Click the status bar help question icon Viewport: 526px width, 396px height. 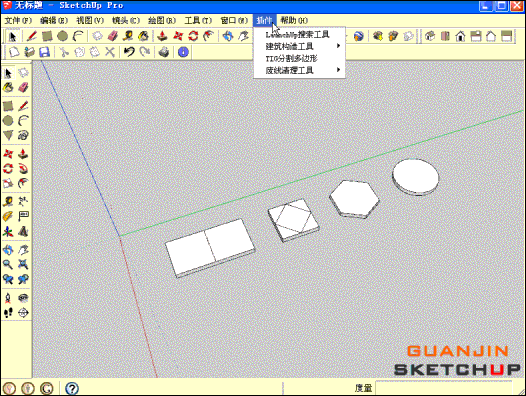71,388
